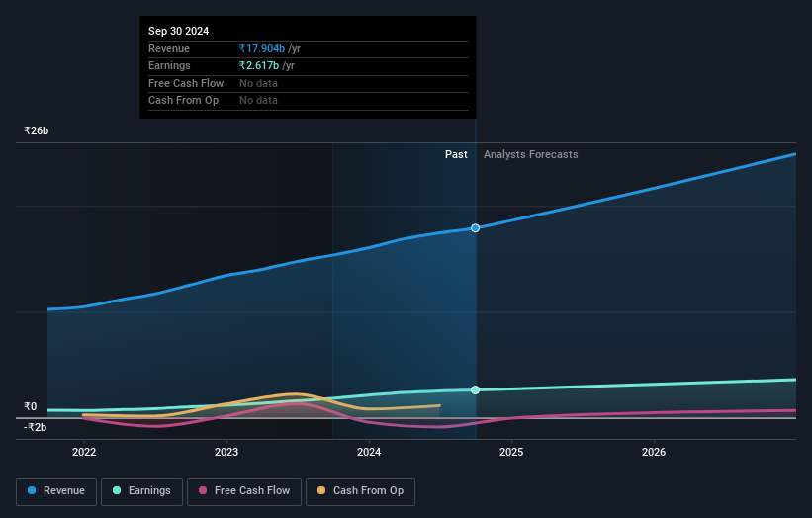Click the ₹26b y-axis label

pos(37,130)
